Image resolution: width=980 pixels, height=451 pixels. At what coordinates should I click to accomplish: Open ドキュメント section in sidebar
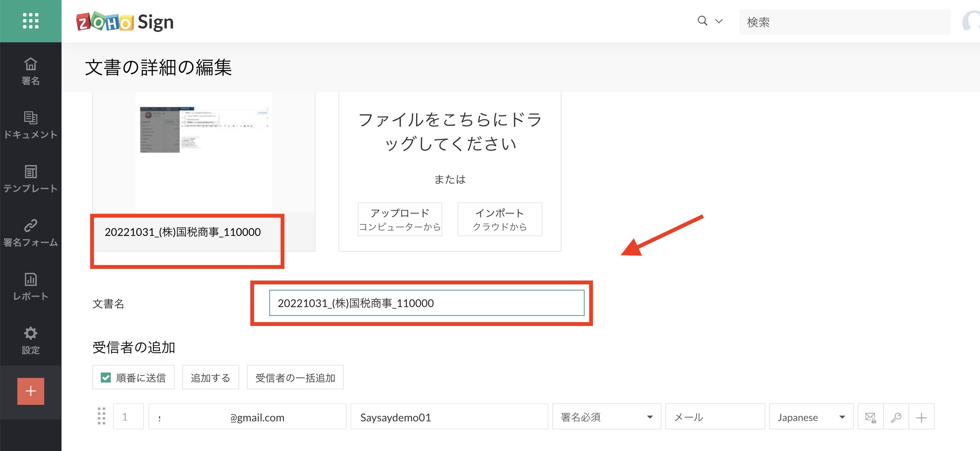tap(30, 125)
